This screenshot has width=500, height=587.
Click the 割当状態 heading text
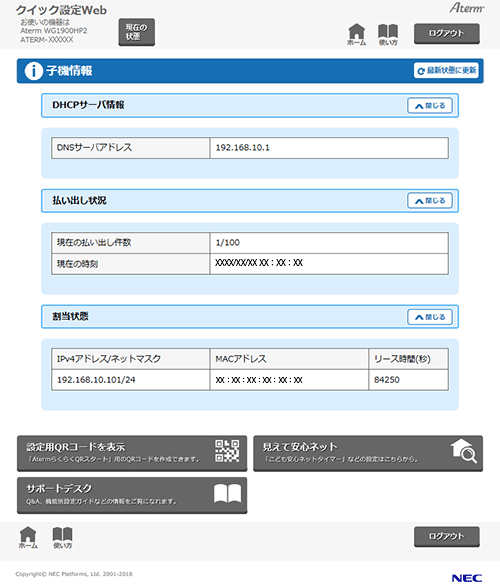(70, 316)
